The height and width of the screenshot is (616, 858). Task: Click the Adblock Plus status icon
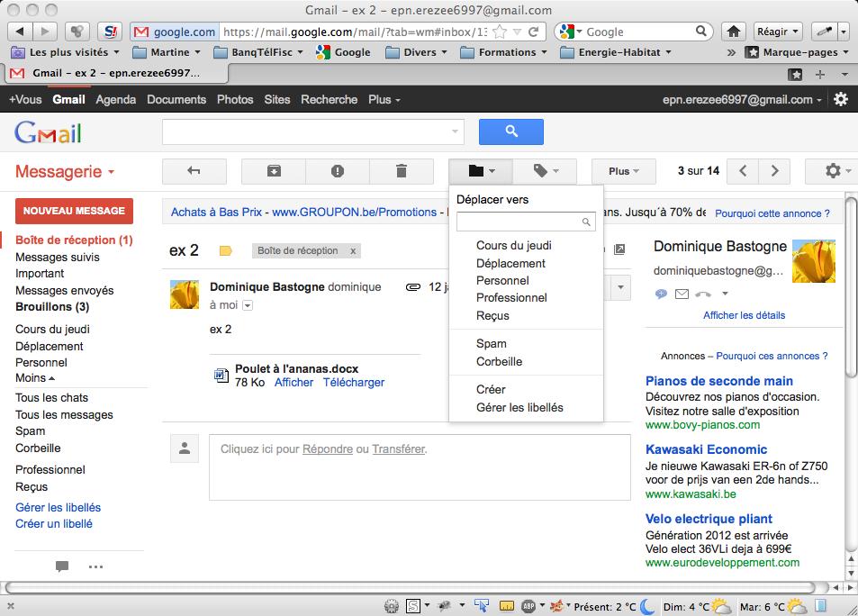tap(528, 606)
